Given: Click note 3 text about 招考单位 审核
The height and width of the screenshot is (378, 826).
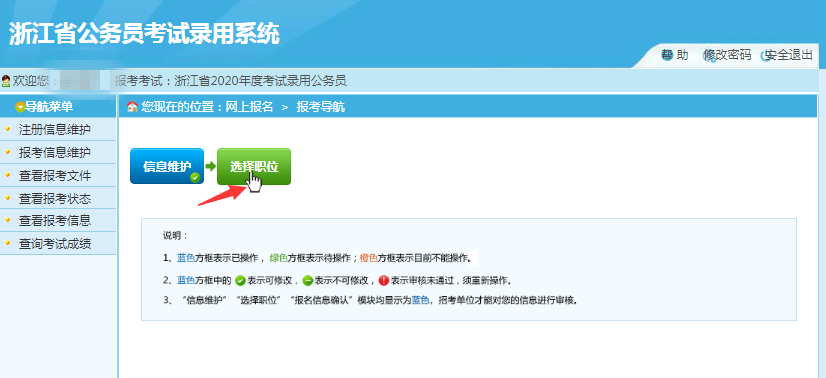Looking at the screenshot, I should 370,301.
